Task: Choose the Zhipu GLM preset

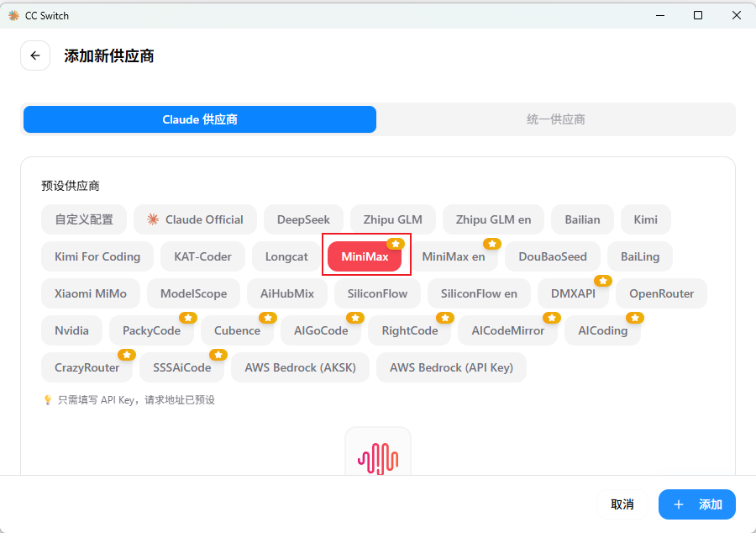Action: click(x=393, y=219)
